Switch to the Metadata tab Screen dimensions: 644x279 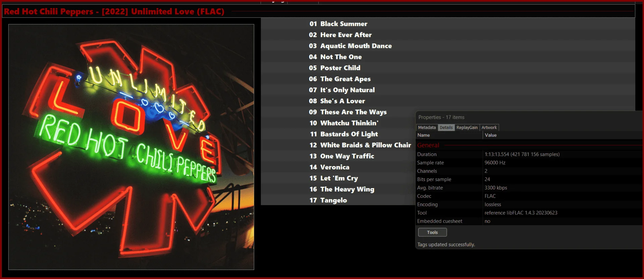tap(427, 127)
